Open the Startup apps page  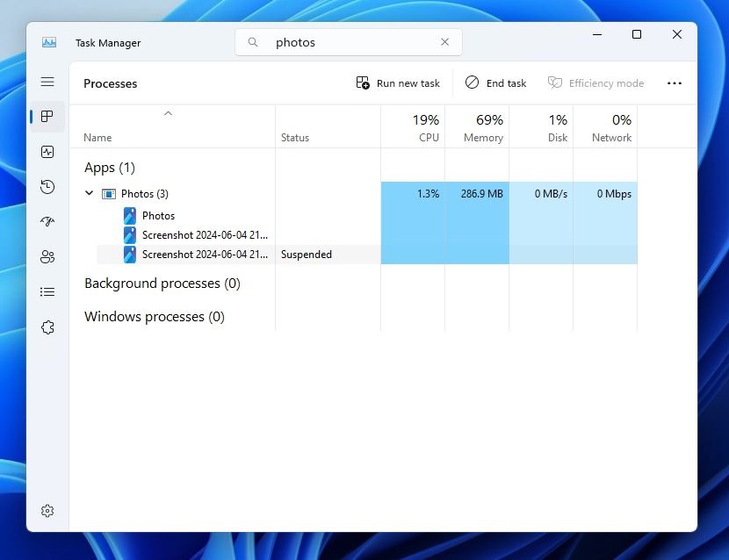47,221
